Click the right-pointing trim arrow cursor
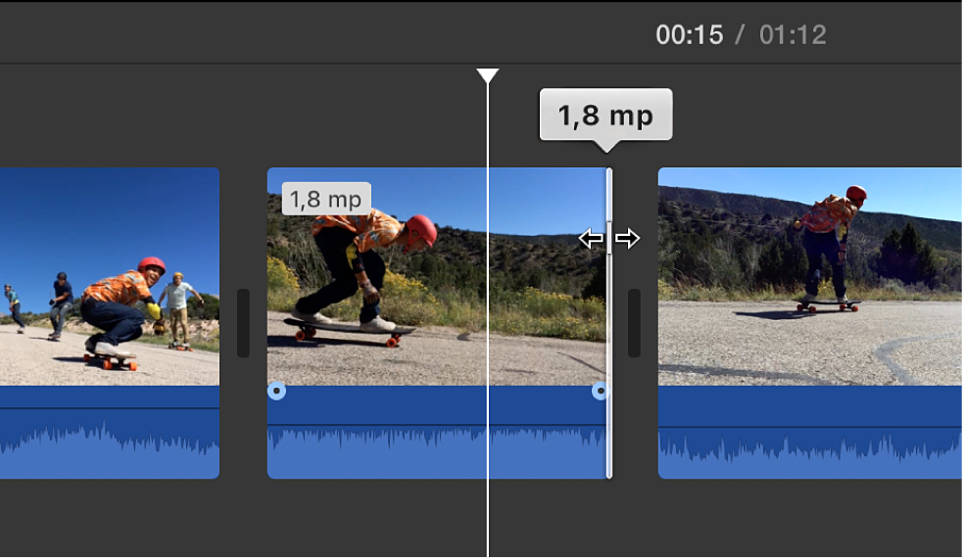The height and width of the screenshot is (560, 964). [627, 239]
